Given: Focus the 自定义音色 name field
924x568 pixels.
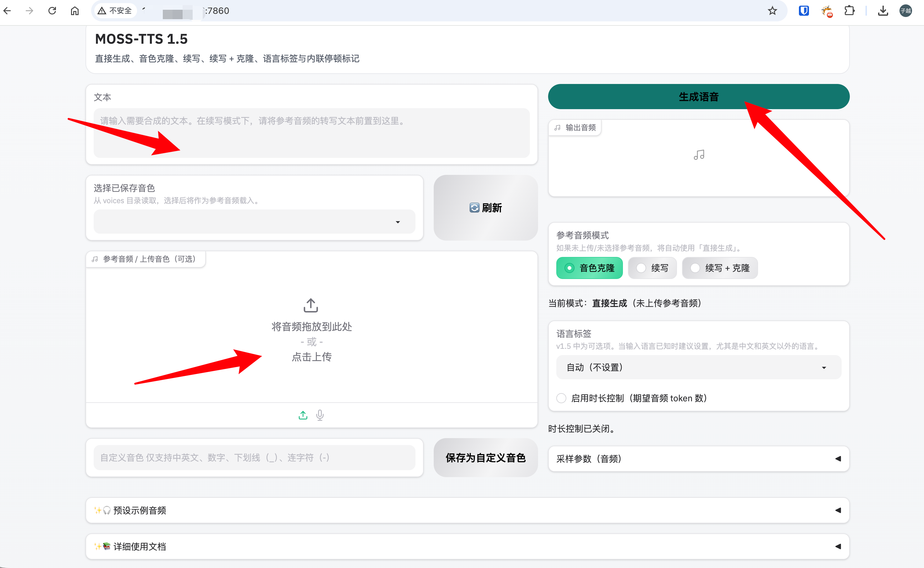Looking at the screenshot, I should [255, 458].
